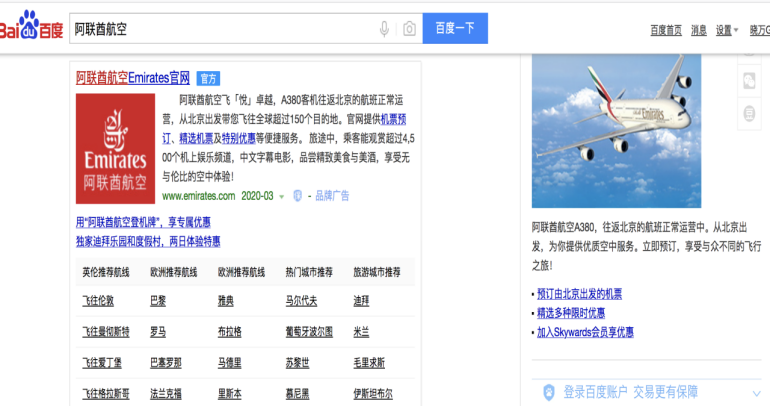Open 毛里求斯 destination link
Image resolution: width=772 pixels, height=406 pixels.
[369, 363]
